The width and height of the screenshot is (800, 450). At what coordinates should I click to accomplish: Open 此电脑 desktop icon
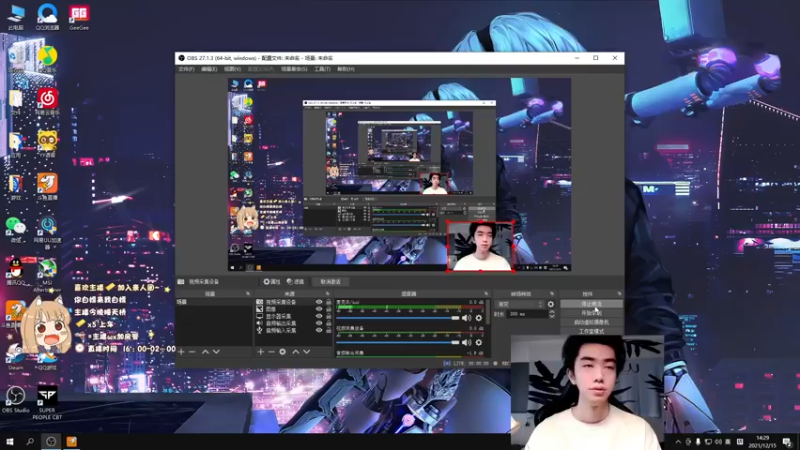pos(16,17)
